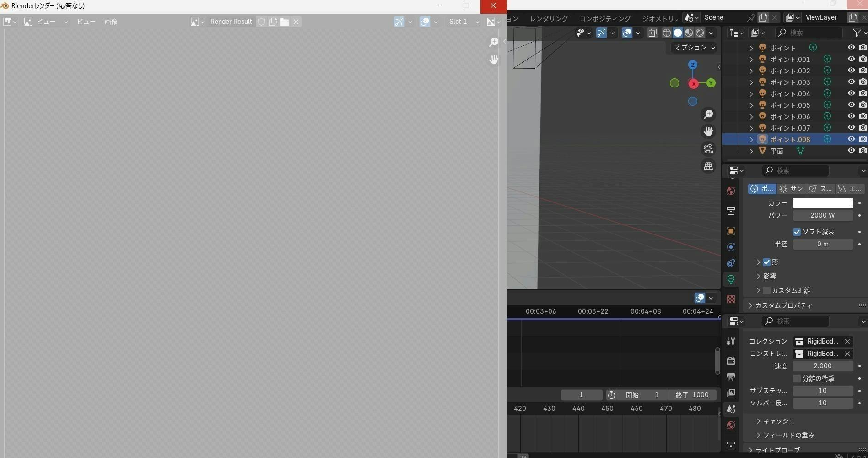Open the Slot 1 dropdown

coord(464,22)
